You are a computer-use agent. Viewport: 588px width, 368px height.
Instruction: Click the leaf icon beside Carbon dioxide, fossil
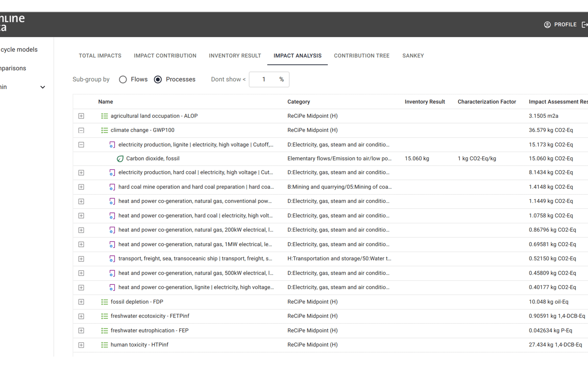120,159
